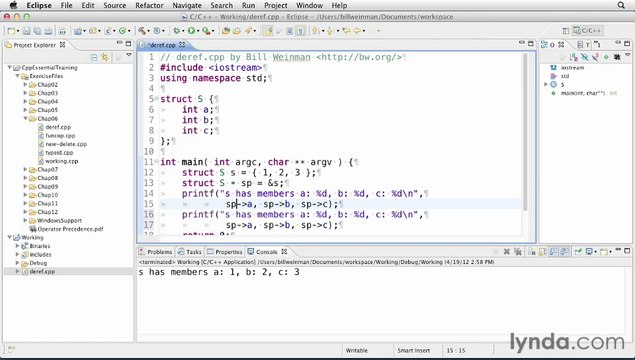Select typeid.cpp file
This screenshot has width=635, height=360.
point(59,153)
